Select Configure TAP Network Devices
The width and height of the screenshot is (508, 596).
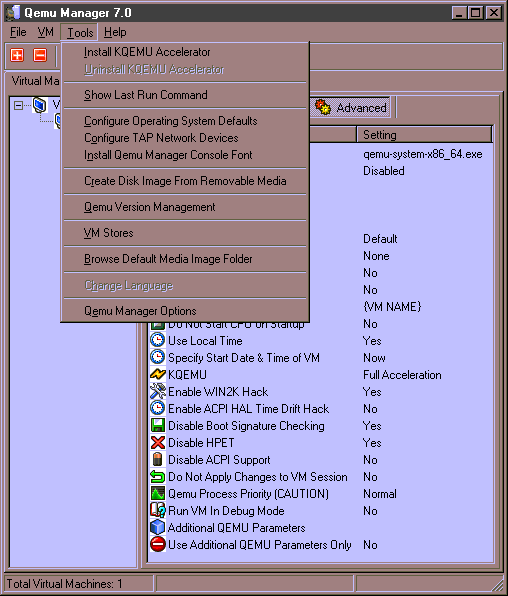[x=185, y=138]
